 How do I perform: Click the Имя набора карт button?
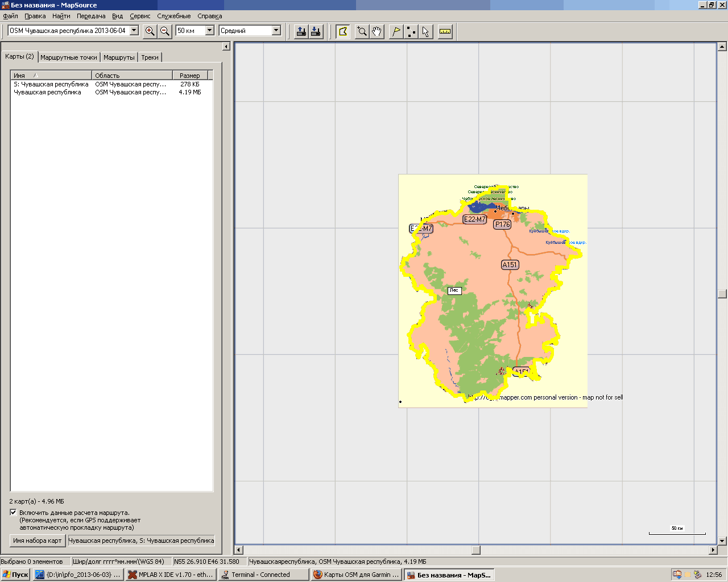pyautogui.click(x=38, y=541)
